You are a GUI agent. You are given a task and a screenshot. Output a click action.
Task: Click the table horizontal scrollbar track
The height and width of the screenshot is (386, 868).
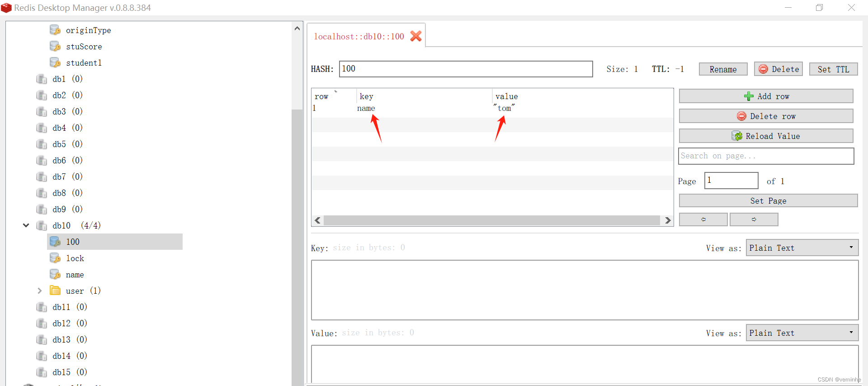pyautogui.click(x=492, y=220)
